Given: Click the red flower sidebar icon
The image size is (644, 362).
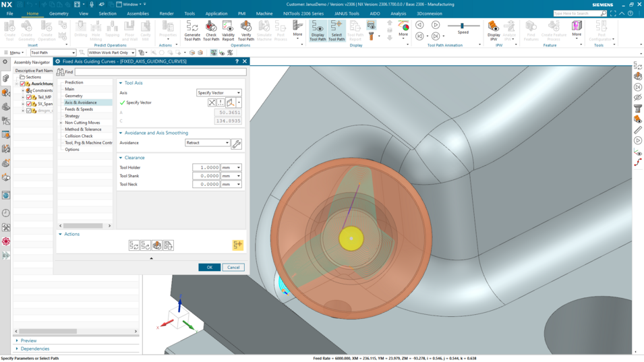Looking at the screenshot, I should point(6,241).
